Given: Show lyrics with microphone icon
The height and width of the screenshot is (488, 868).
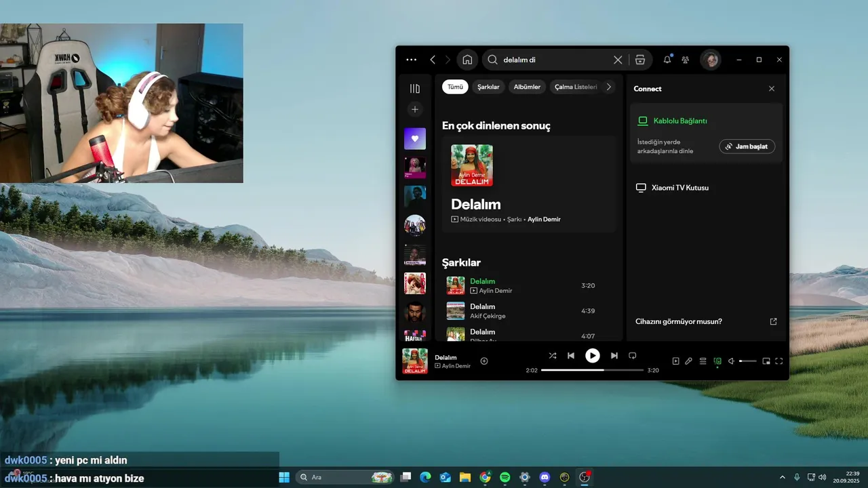Looking at the screenshot, I should click(688, 361).
